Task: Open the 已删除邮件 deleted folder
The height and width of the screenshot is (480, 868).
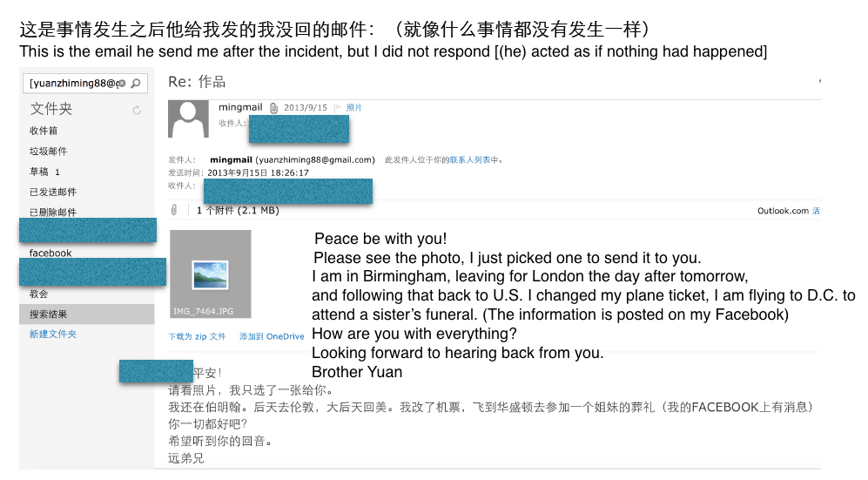Action: coord(53,213)
